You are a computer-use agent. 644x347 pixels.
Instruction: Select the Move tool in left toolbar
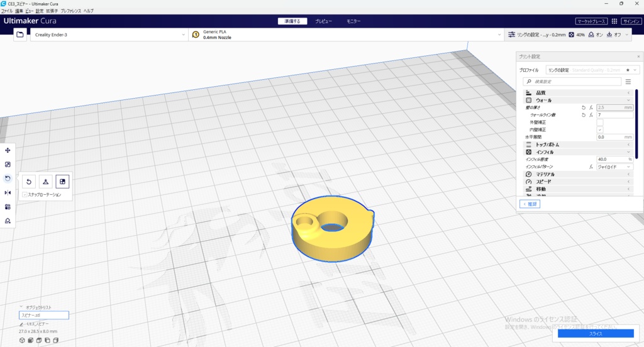tap(8, 150)
